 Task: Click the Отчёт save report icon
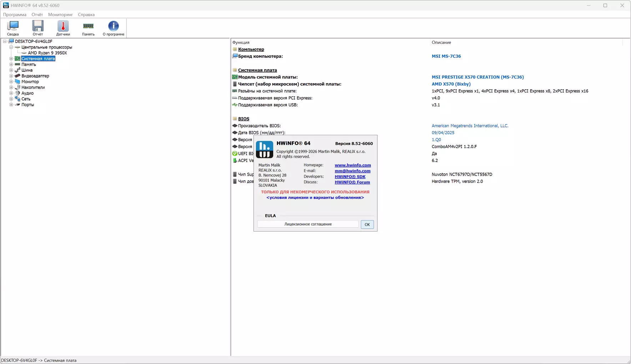coord(38,28)
